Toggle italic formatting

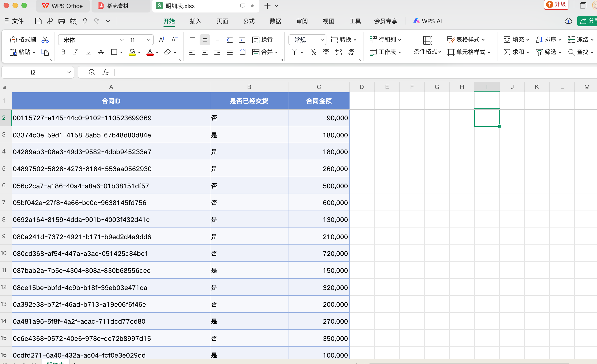[x=76, y=52]
